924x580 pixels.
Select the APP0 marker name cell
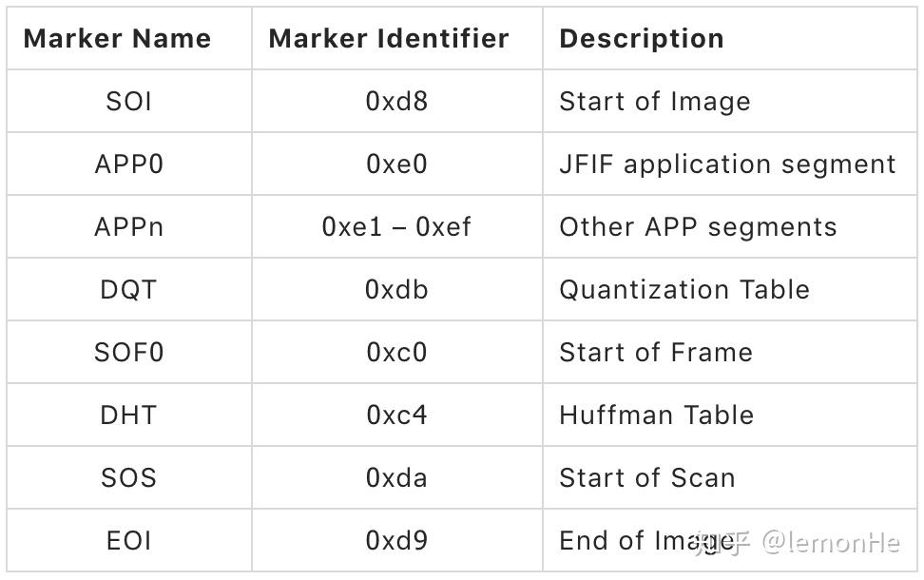coord(128,164)
